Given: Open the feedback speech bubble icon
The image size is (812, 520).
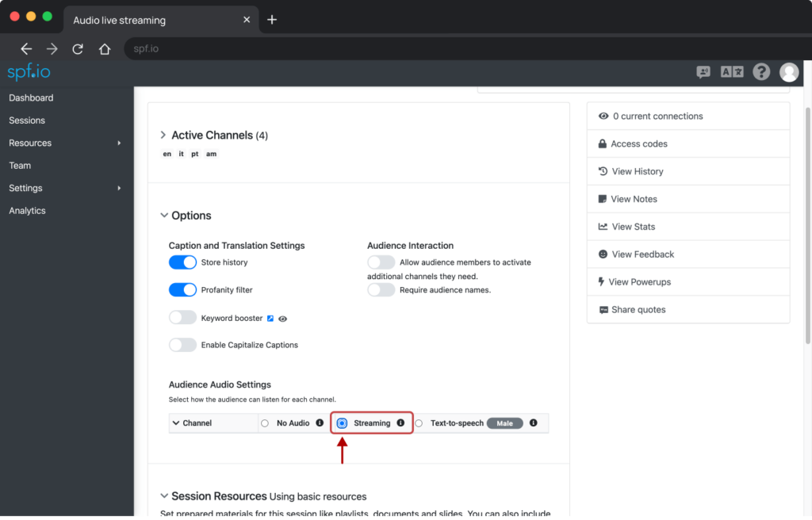Looking at the screenshot, I should [x=703, y=71].
